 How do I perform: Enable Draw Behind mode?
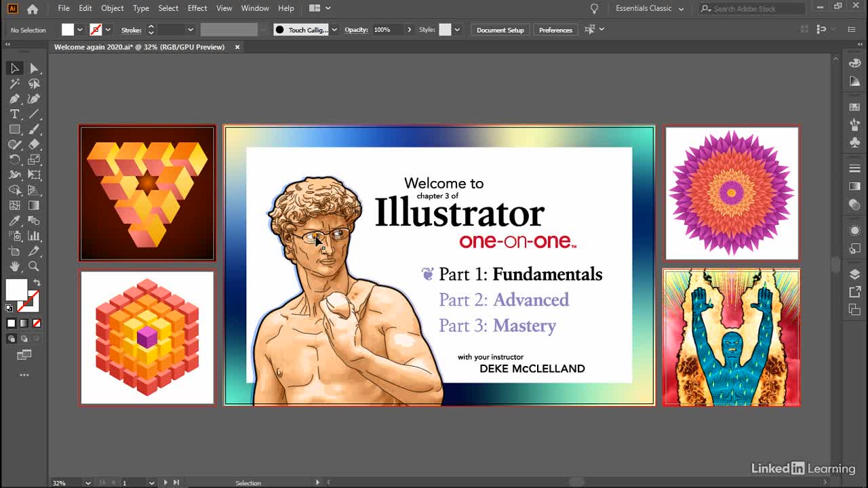(x=24, y=339)
